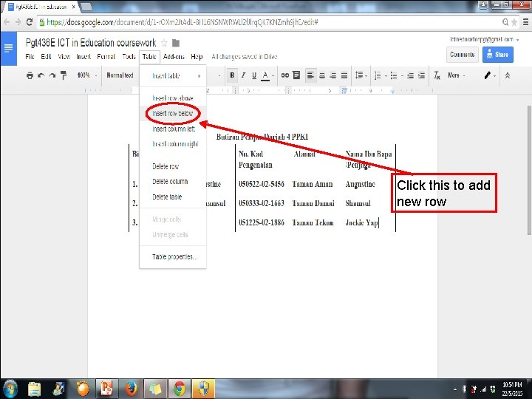
Task: Open the zoom 100% dropdown
Action: 87,75
